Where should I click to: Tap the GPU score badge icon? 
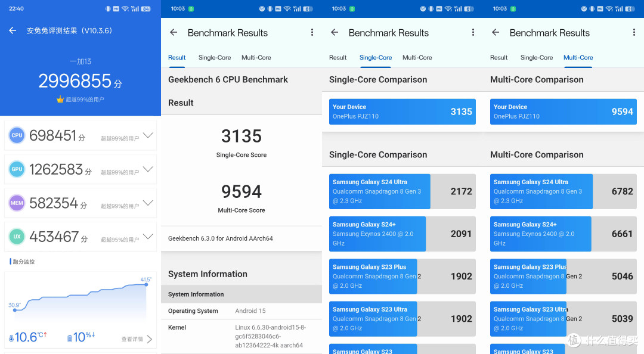tap(17, 169)
